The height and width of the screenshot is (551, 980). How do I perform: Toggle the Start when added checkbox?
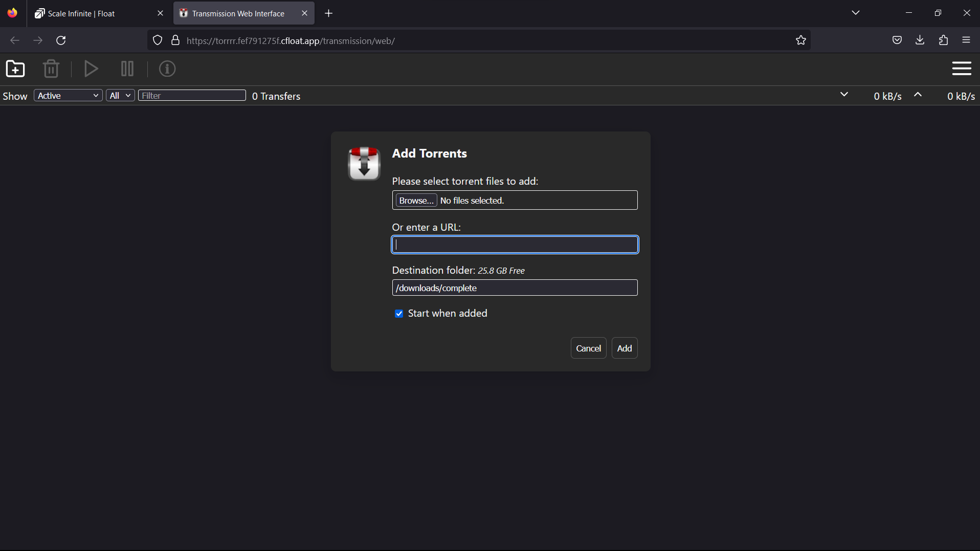tap(399, 314)
